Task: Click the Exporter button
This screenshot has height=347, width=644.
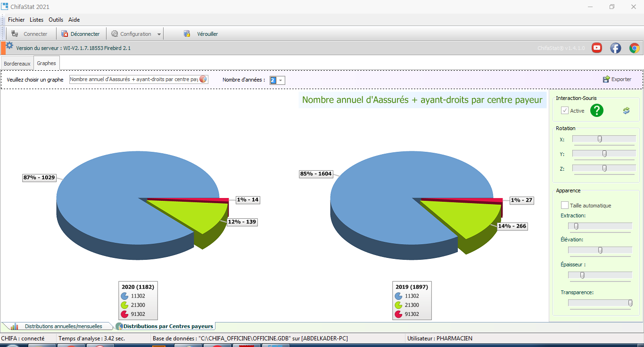Action: (x=617, y=79)
